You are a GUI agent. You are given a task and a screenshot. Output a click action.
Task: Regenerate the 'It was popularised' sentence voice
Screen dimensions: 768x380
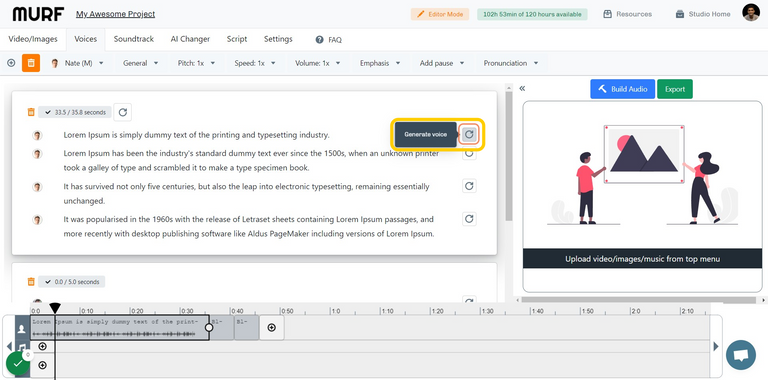pos(469,219)
